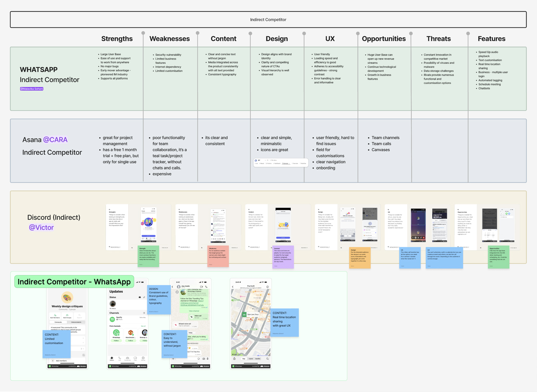Enable Hybrid mode on the map controls
Screen dimensions: 537x392
click(x=251, y=359)
